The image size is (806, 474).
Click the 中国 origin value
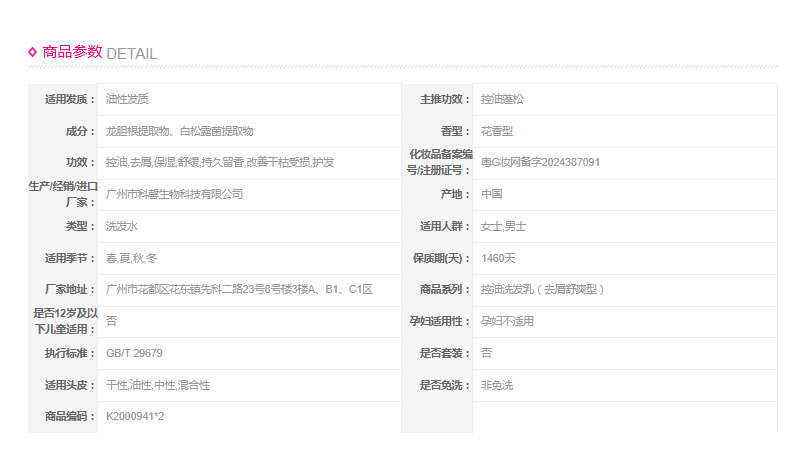click(491, 194)
